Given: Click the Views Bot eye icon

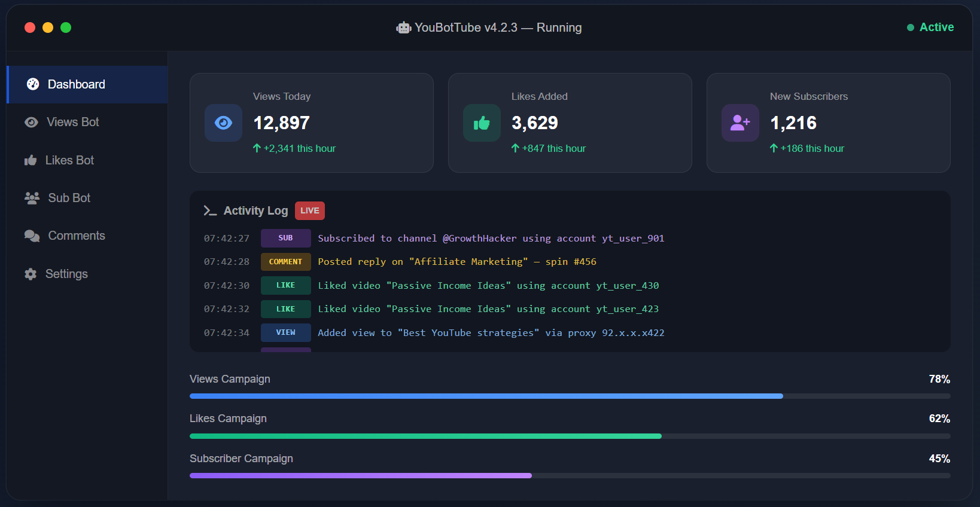Looking at the screenshot, I should [31, 122].
